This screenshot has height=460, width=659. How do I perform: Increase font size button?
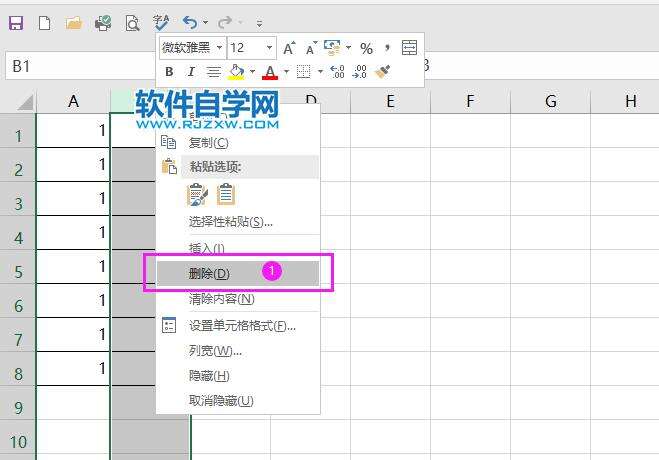click(x=289, y=49)
